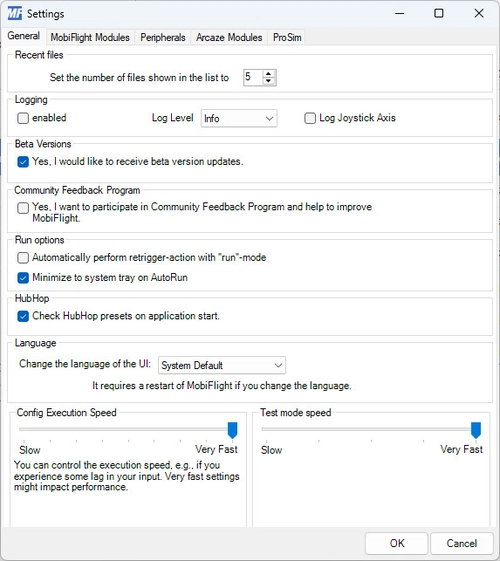The height and width of the screenshot is (561, 500).
Task: Uncheck beta version updates checkbox
Action: point(23,162)
